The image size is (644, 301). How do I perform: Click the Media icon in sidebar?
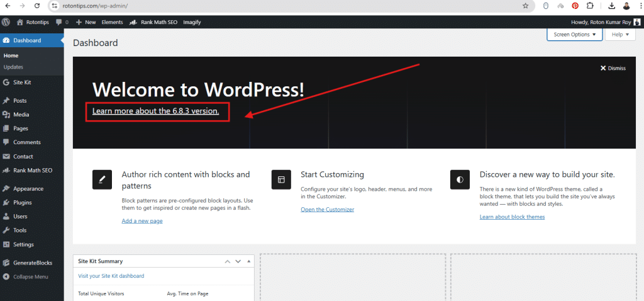click(x=6, y=115)
